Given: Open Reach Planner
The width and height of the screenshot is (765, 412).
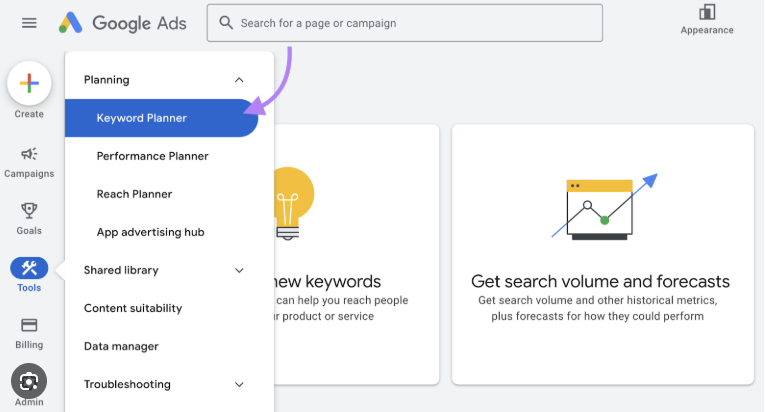Looking at the screenshot, I should tap(135, 194).
